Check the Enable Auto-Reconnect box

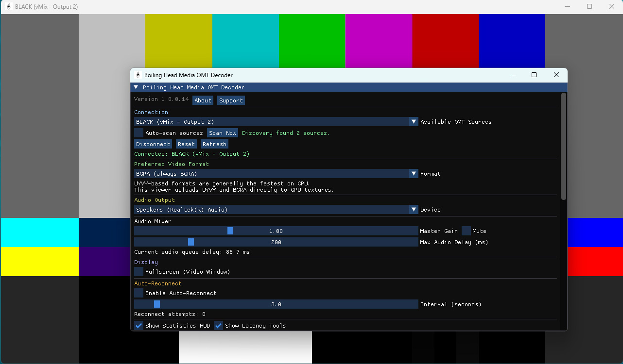[x=139, y=293]
